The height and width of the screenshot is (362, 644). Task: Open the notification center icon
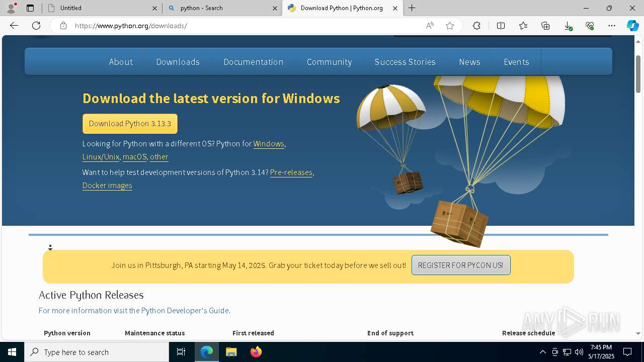coord(627,352)
